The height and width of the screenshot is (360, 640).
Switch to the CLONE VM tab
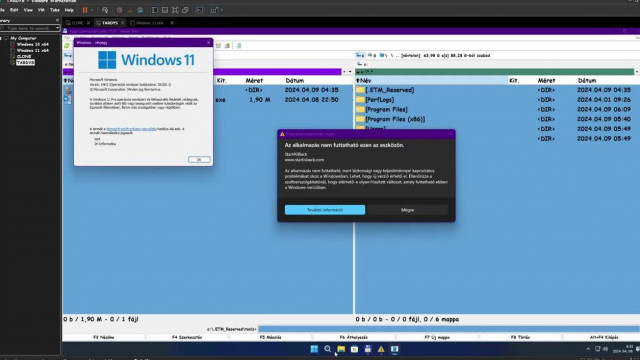(x=78, y=23)
